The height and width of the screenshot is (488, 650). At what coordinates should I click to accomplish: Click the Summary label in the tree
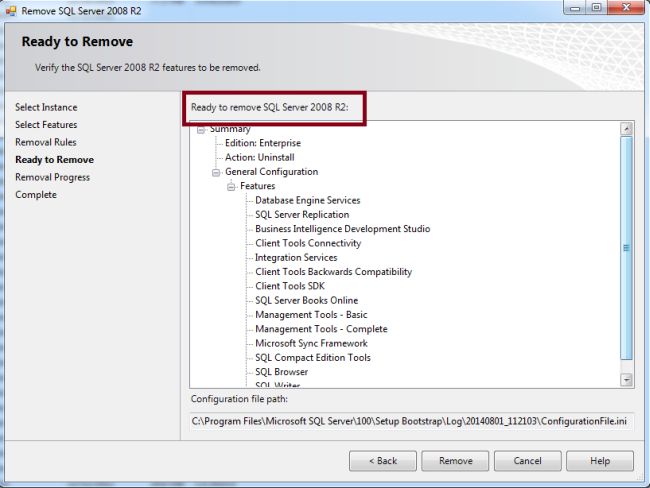[x=230, y=129]
